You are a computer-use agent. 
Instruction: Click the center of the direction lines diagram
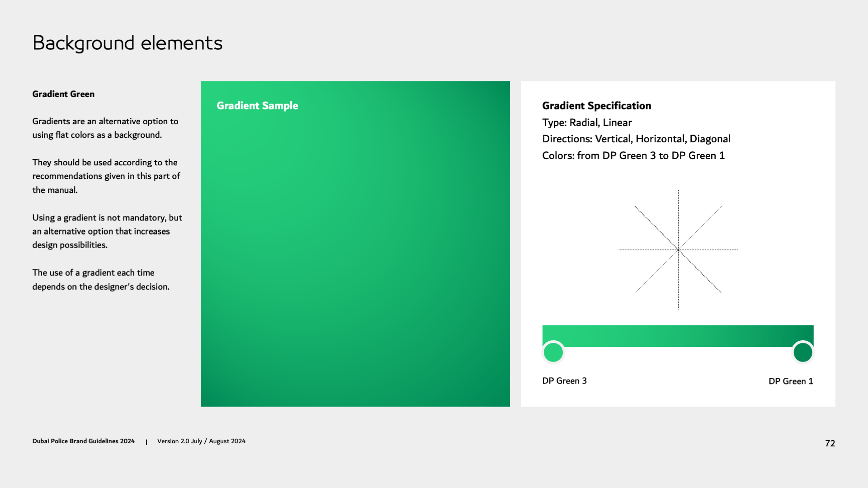coord(678,249)
